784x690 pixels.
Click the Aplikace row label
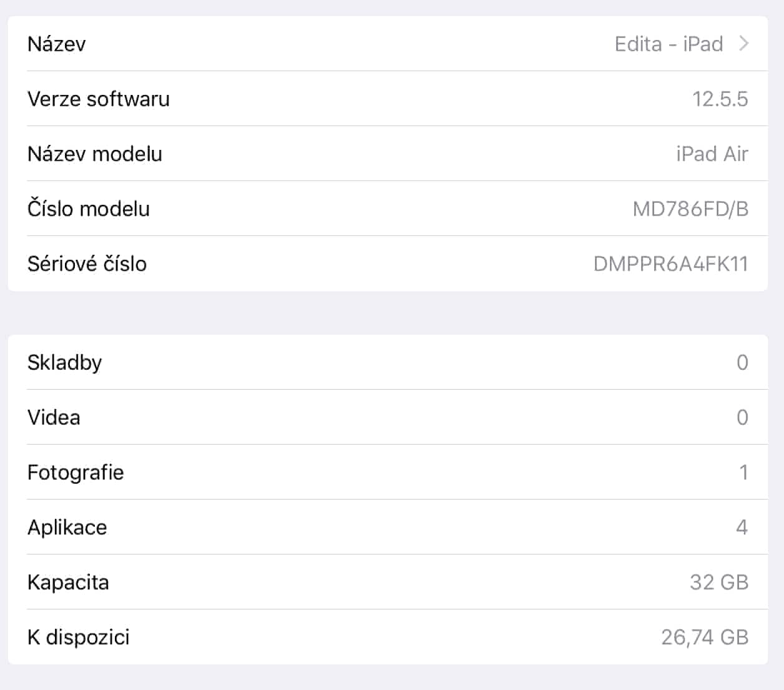(67, 527)
